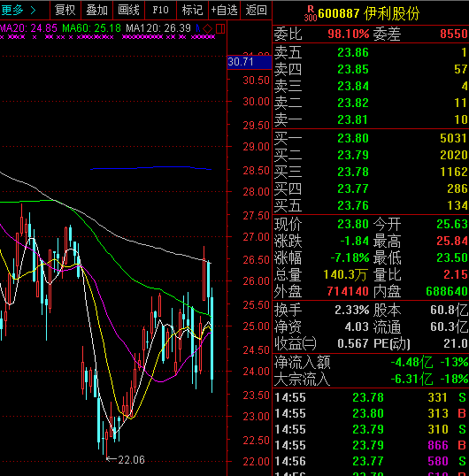Viewport: 469px width, 476px height.
Task: Click the 30.71 price cursor label
Action: point(249,62)
